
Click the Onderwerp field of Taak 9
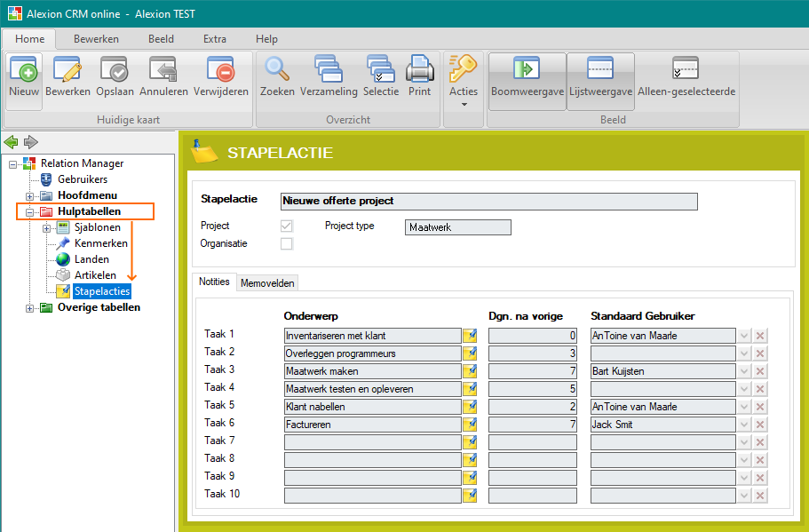[x=372, y=478]
